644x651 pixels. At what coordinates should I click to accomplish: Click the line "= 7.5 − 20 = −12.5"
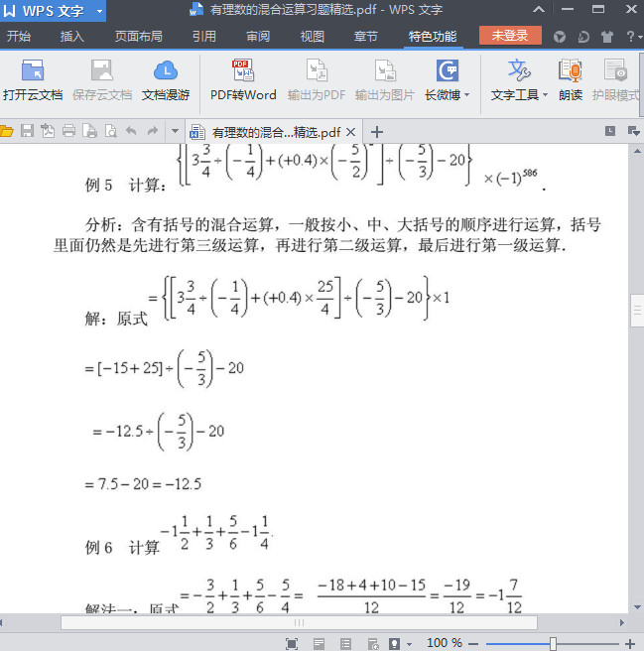coord(143,484)
